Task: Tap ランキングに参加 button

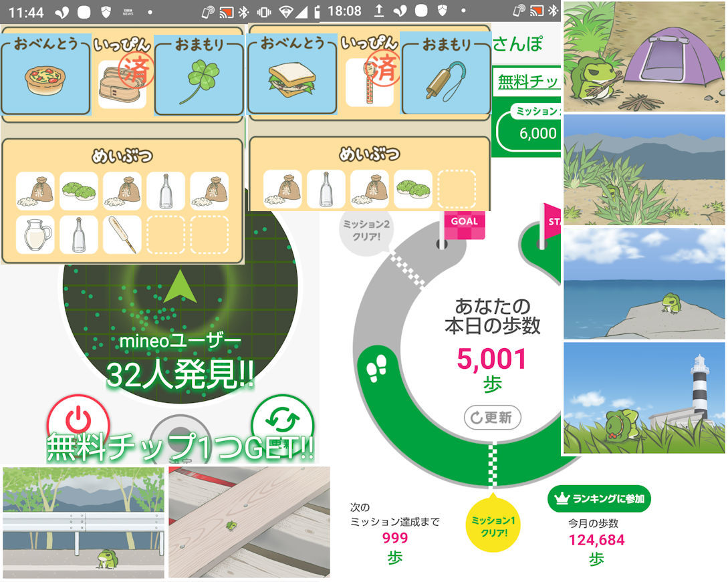Action: click(600, 498)
